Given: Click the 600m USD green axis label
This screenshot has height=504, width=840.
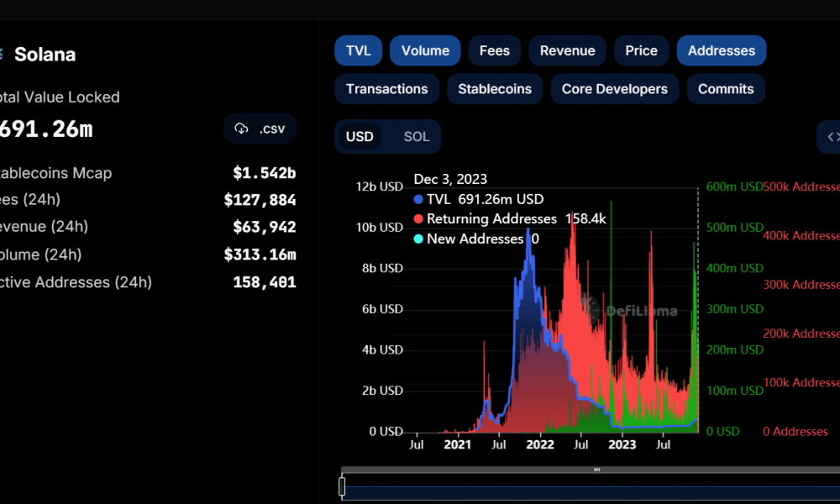Looking at the screenshot, I should click(x=734, y=186).
